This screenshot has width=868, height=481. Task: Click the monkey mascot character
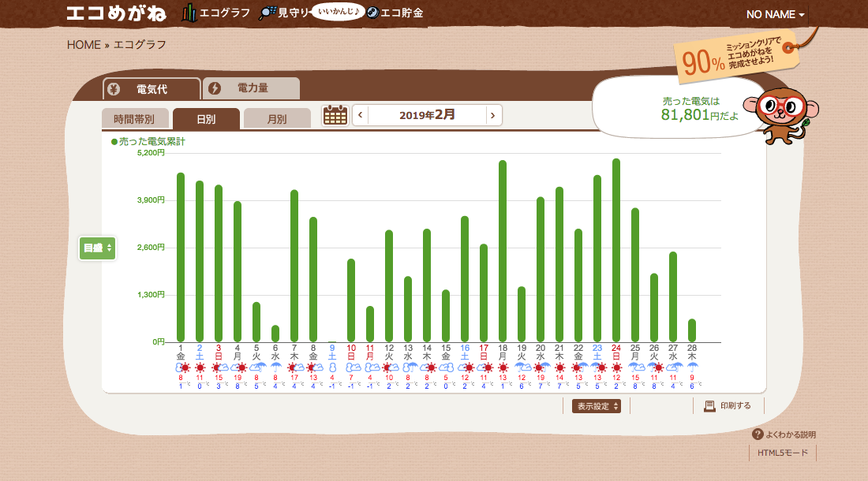point(782,115)
